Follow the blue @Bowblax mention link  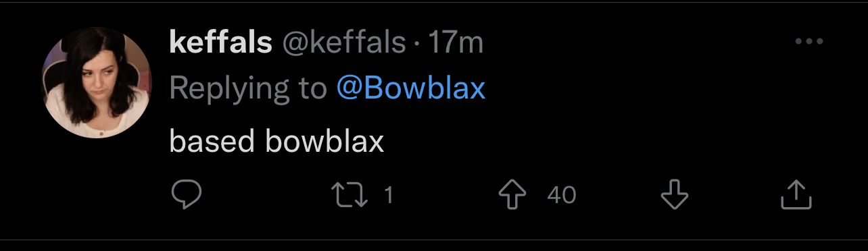pos(411,88)
